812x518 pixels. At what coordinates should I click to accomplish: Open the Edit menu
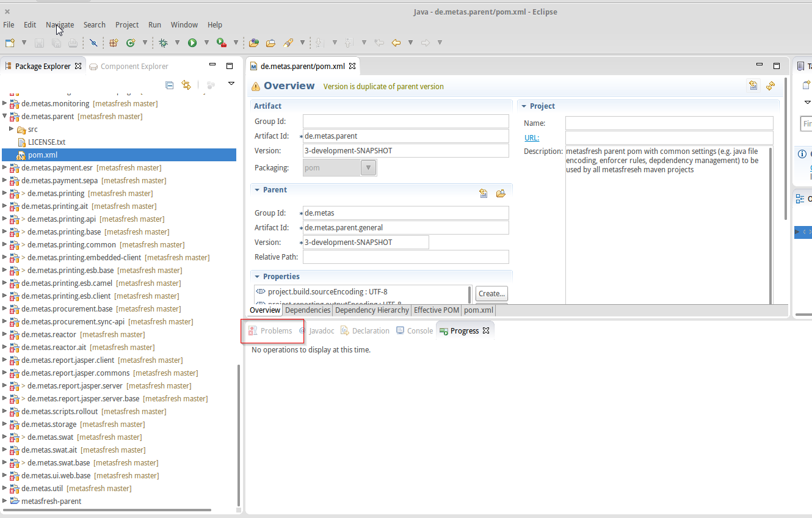pos(30,25)
